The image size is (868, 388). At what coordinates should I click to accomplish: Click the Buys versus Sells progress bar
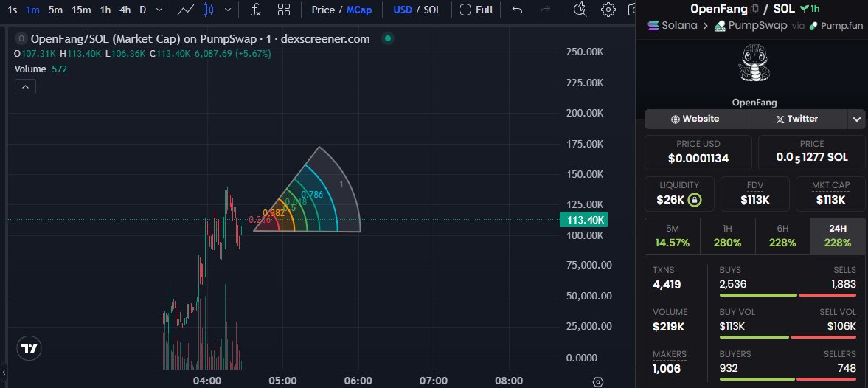point(788,295)
